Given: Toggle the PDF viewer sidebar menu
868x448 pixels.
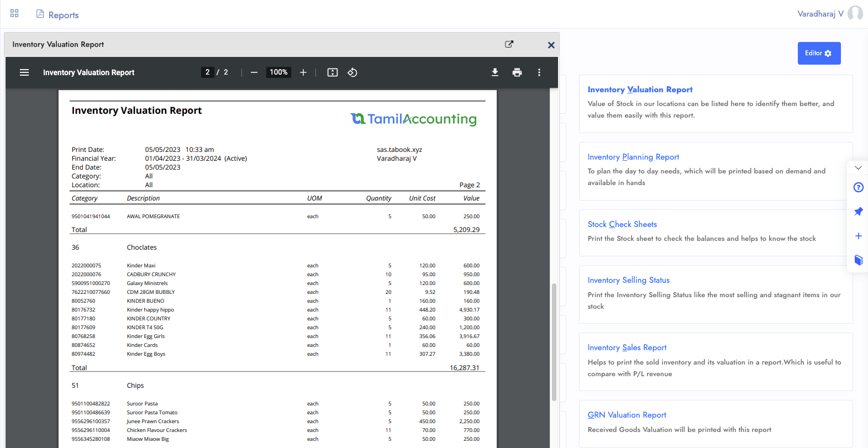Looking at the screenshot, I should click(24, 72).
